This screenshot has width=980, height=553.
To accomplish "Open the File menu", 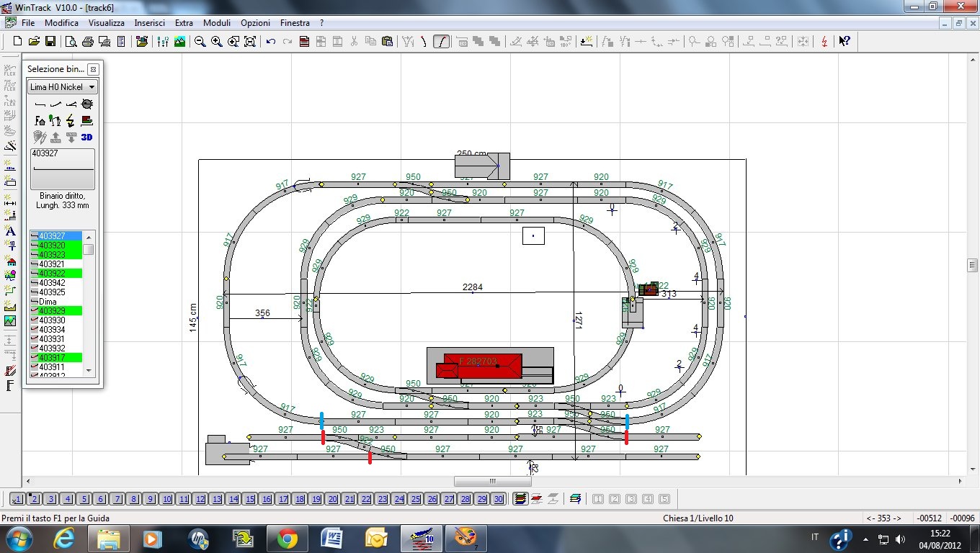I will (x=28, y=23).
